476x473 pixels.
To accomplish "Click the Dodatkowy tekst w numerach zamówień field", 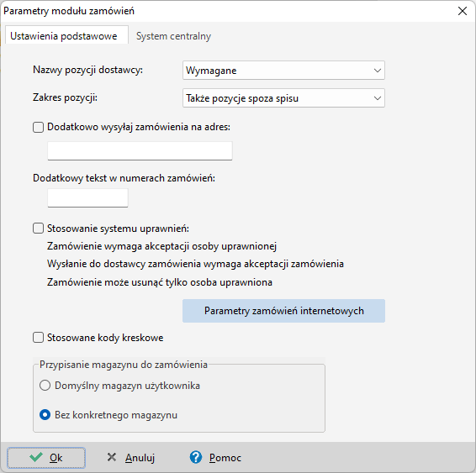I will tap(87, 198).
